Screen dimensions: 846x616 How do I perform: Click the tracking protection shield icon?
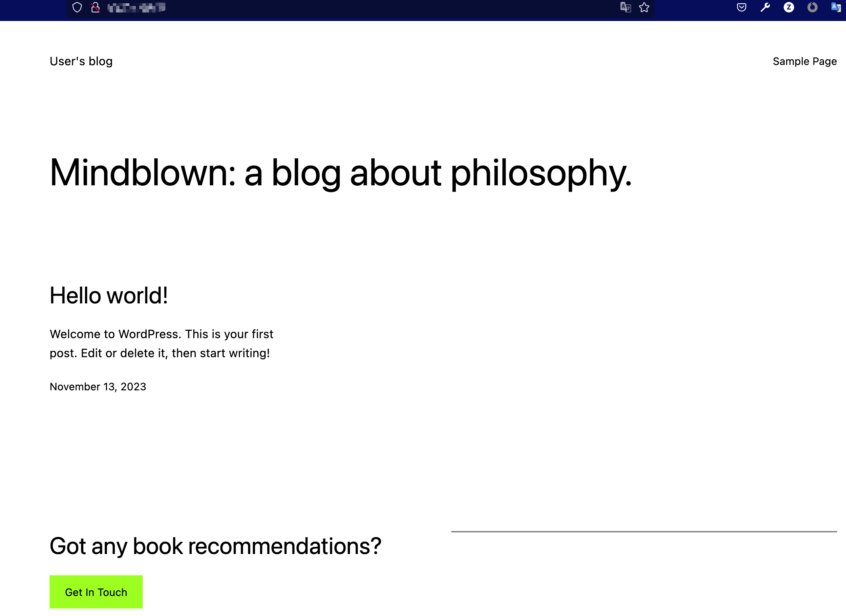coord(77,8)
